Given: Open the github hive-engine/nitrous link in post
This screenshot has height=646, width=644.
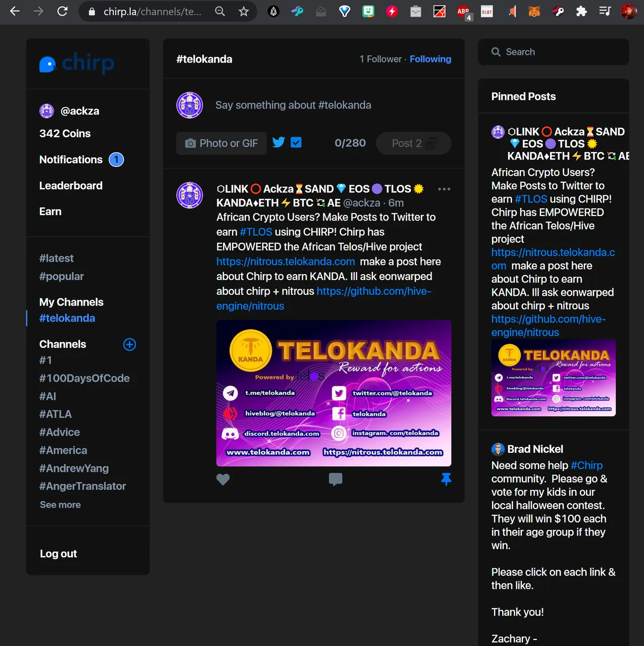Looking at the screenshot, I should pyautogui.click(x=324, y=299).
